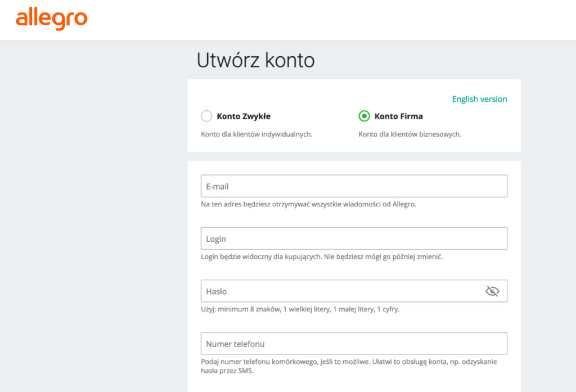Select the Konto Firma radio button
The width and height of the screenshot is (576, 392).
(x=364, y=116)
